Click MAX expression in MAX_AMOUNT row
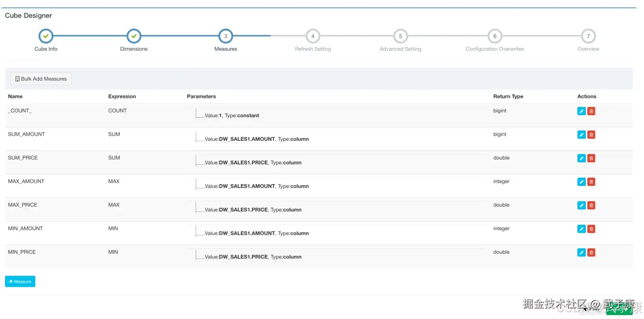The height and width of the screenshot is (319, 644). click(x=114, y=182)
